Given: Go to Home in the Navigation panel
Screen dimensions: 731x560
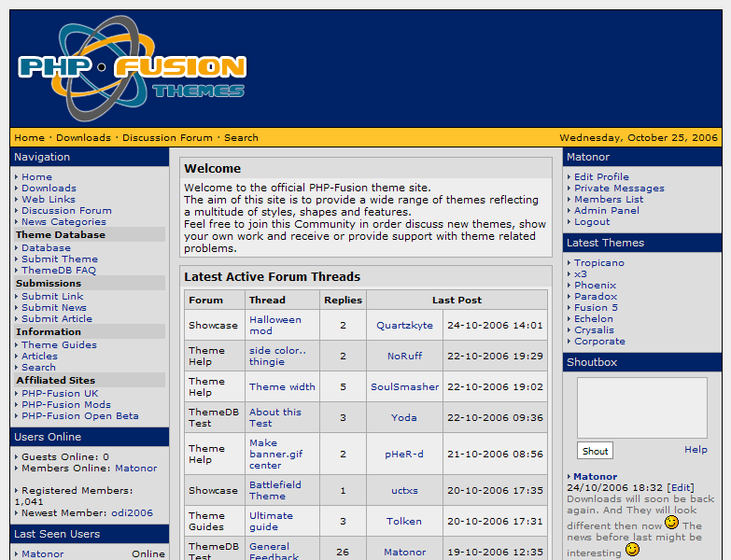Looking at the screenshot, I should pos(36,177).
